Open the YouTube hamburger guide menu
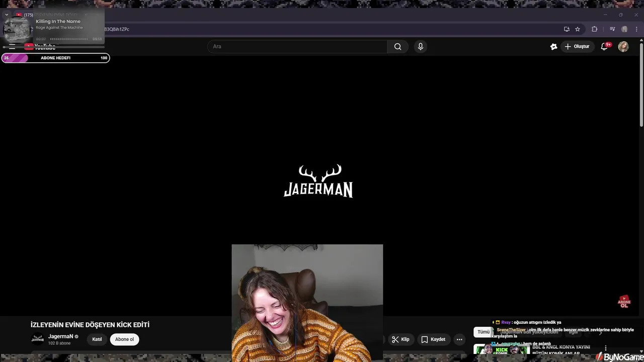This screenshot has height=362, width=644. (x=12, y=47)
